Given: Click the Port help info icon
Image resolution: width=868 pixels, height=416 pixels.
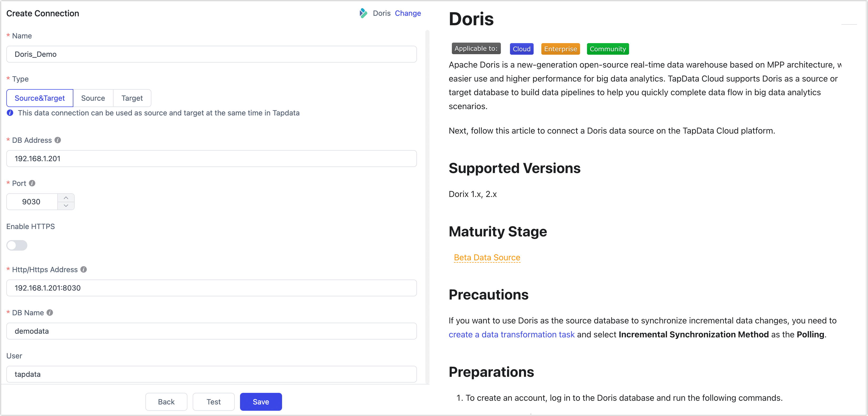Looking at the screenshot, I should (32, 183).
